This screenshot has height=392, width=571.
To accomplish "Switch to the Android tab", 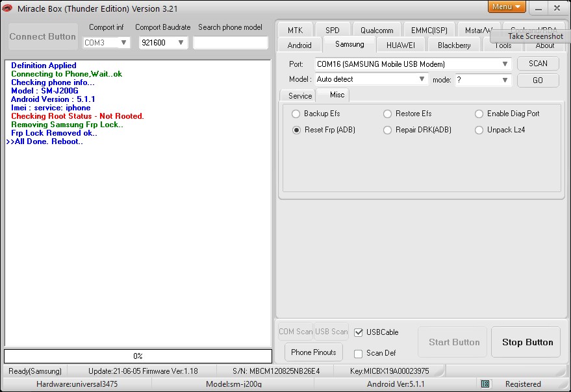I will click(x=299, y=45).
